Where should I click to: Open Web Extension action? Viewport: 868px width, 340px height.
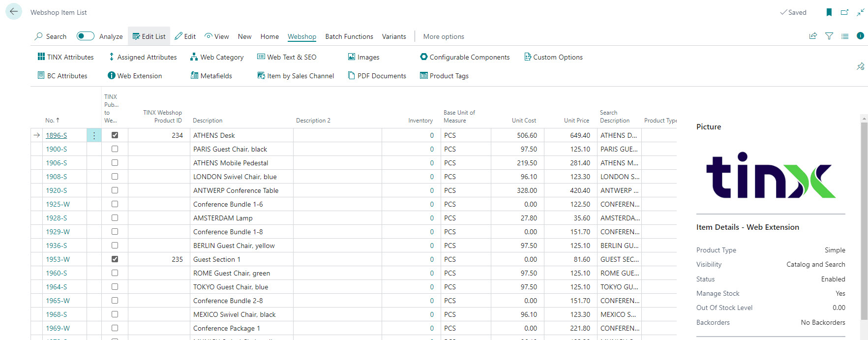[135, 76]
